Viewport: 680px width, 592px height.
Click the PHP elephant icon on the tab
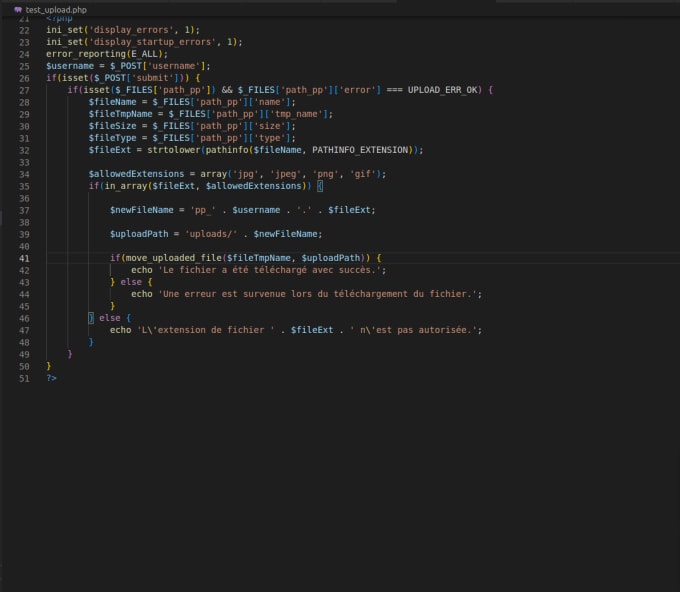click(18, 10)
